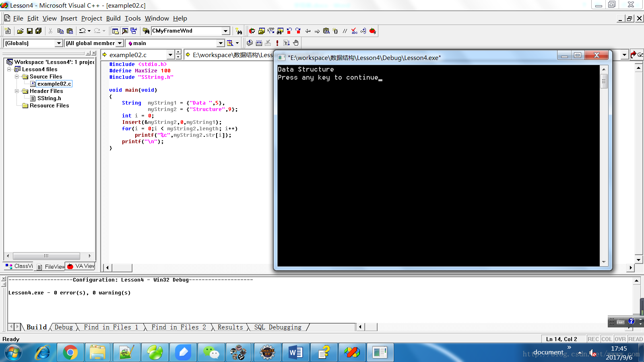Viewport: 644px width, 362px height.
Task: Select SString.h in the file tree
Action: [49, 98]
